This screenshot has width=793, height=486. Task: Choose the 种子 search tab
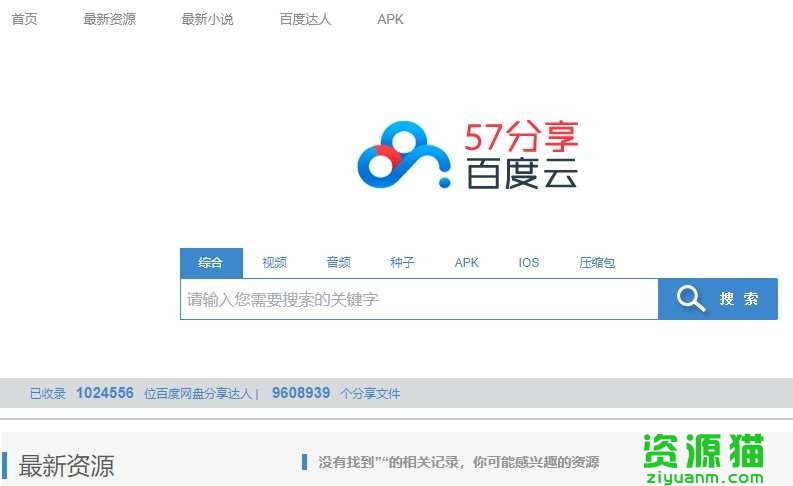pyautogui.click(x=402, y=262)
